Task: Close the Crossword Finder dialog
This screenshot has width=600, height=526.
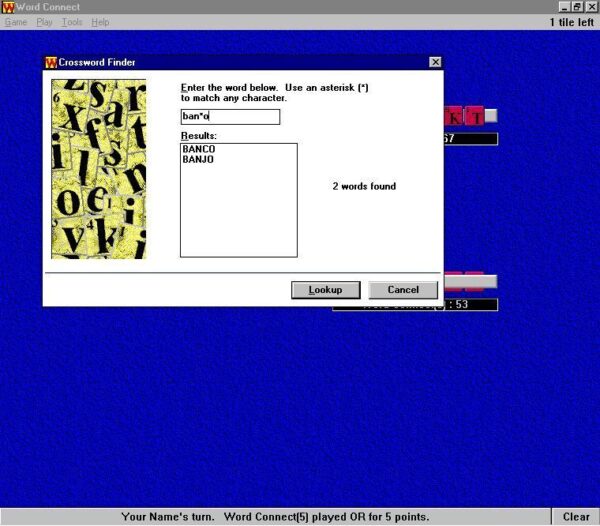Action: click(435, 62)
